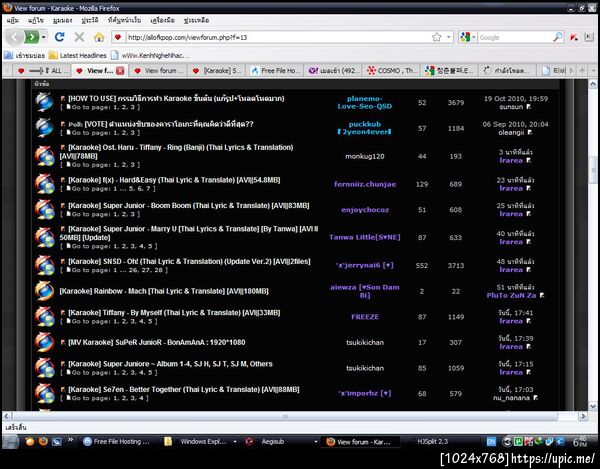Open the list-all-tabs dropdown arrow

[593, 70]
